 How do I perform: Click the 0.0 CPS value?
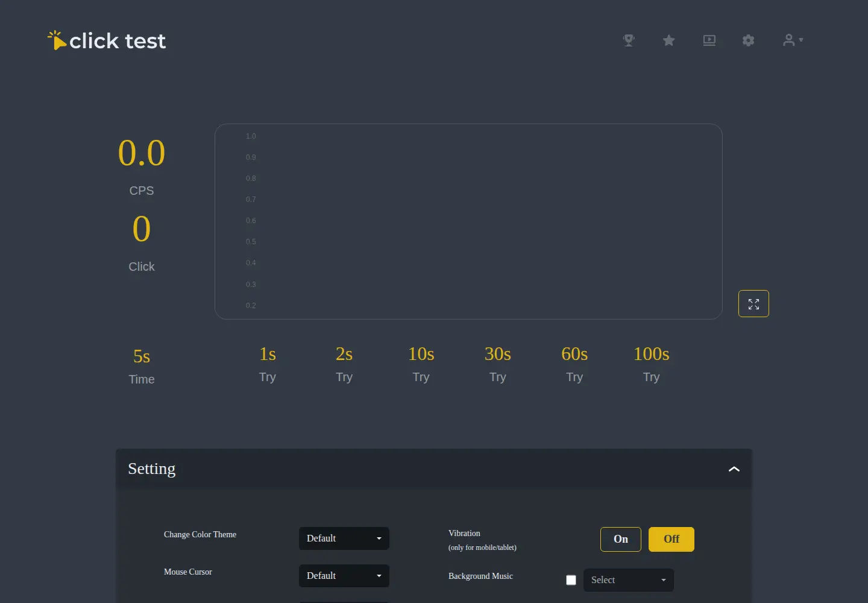[142, 153]
